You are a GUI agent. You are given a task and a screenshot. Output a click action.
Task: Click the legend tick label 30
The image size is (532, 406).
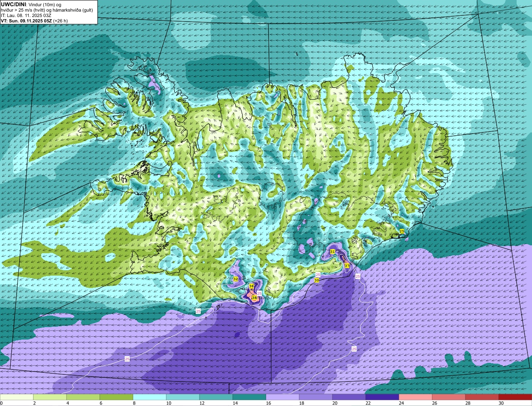coord(501,403)
